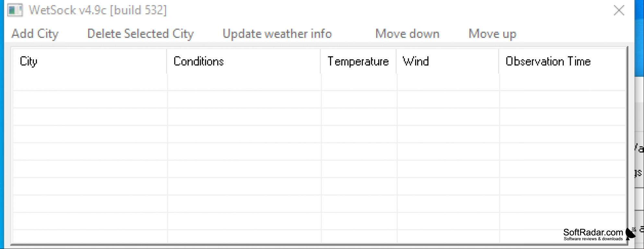Click the WetSock v4.9c title bar text
The width and height of the screenshot is (644, 249).
coord(98,10)
